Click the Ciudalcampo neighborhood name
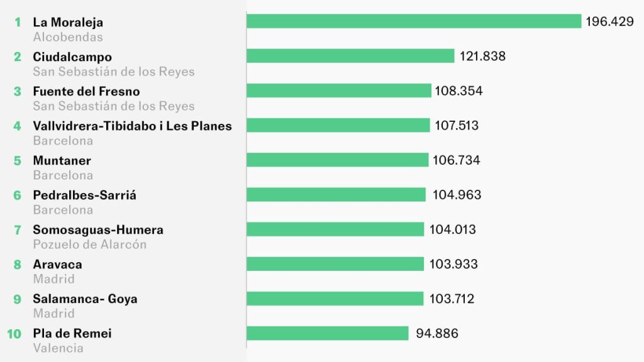 (x=72, y=57)
